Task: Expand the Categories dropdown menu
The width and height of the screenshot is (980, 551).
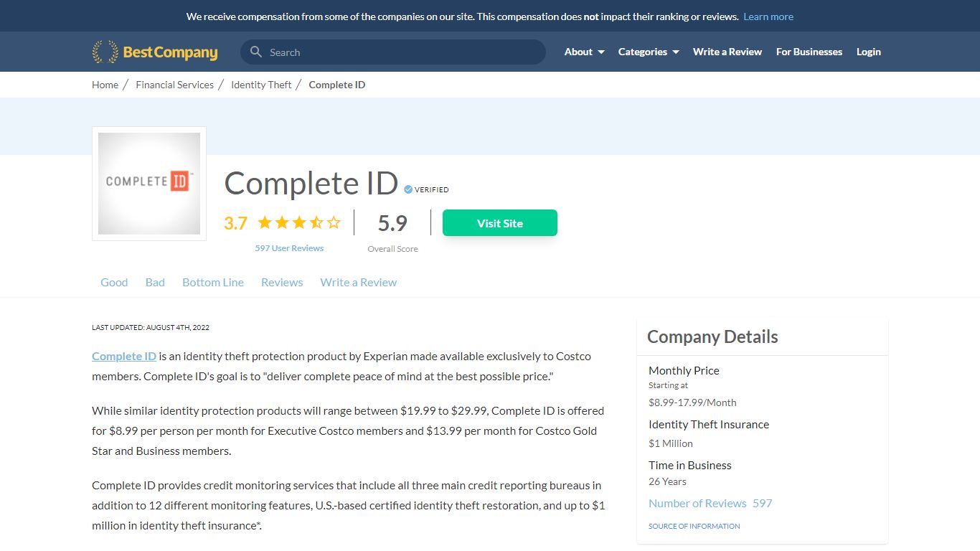Action: (x=649, y=52)
